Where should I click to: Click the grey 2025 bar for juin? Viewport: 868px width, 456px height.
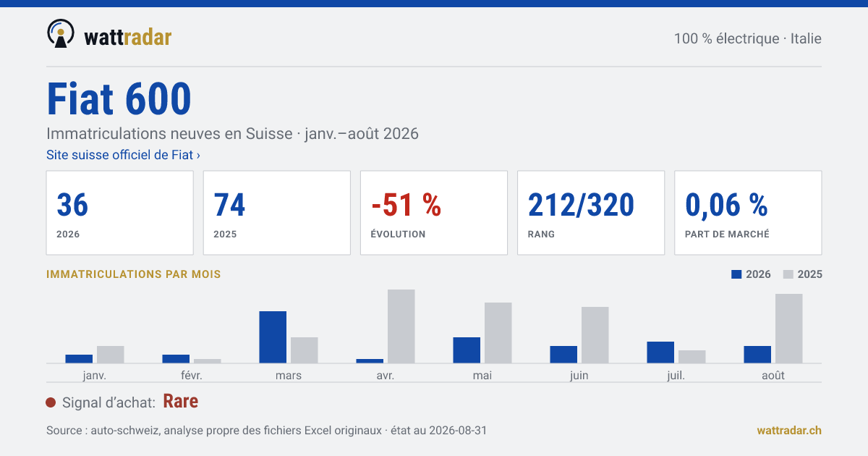coord(595,335)
